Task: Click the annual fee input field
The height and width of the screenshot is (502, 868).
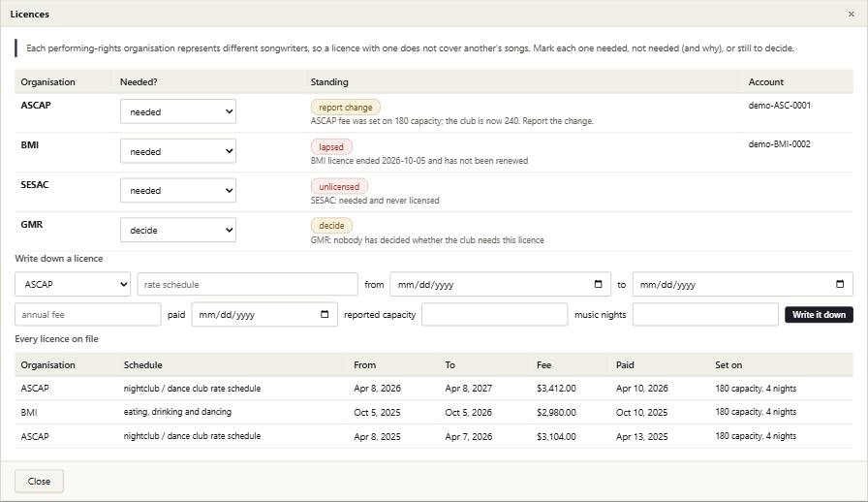Action: pyautogui.click(x=87, y=314)
